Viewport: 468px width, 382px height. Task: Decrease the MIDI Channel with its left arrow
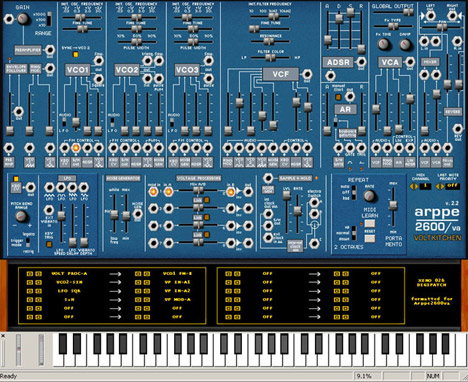point(412,186)
